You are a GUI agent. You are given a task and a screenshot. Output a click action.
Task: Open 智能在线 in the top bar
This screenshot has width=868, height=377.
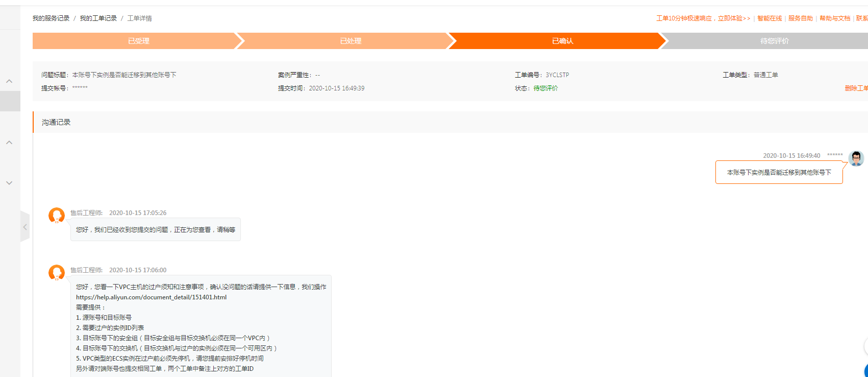click(x=769, y=18)
